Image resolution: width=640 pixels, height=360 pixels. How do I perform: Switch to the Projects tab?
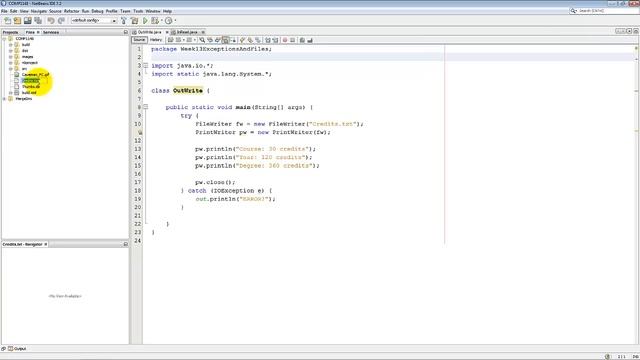pyautogui.click(x=11, y=32)
